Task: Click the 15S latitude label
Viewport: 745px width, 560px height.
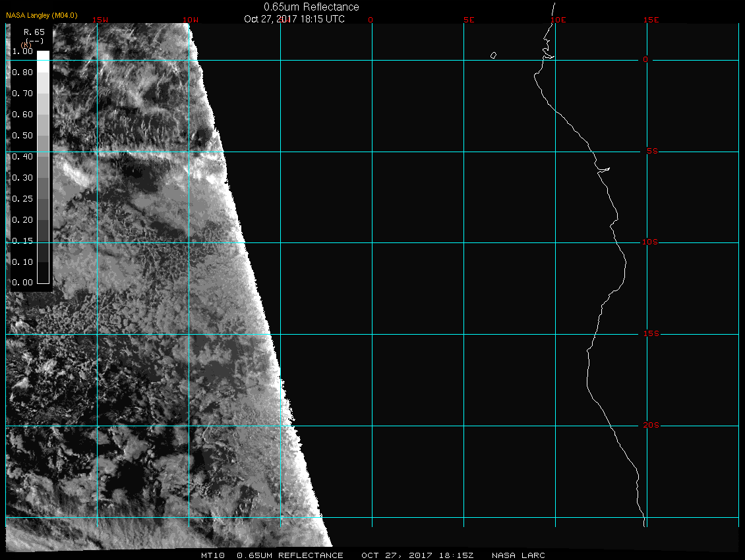Action: [x=651, y=333]
